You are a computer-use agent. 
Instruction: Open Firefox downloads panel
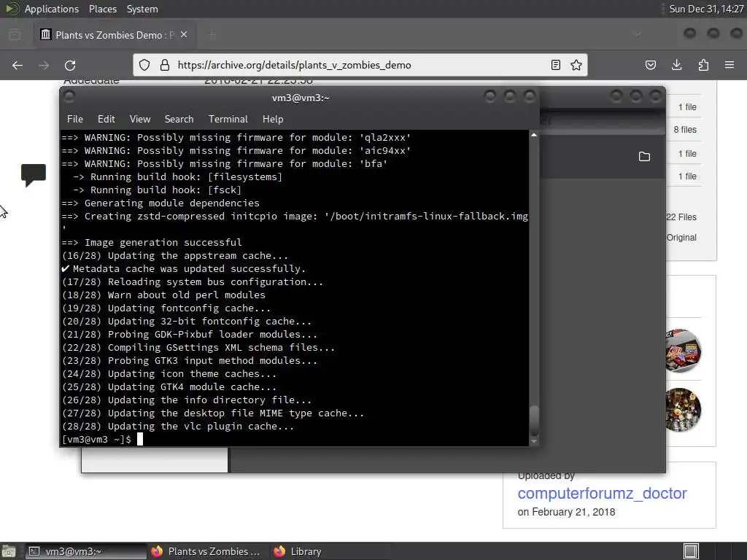pos(676,65)
